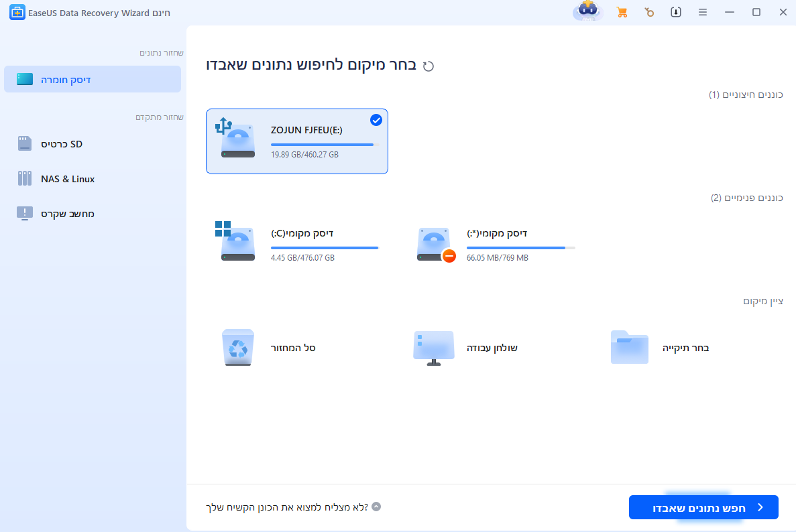
Task: Click the local disk (C:) usage bar
Action: (325, 248)
